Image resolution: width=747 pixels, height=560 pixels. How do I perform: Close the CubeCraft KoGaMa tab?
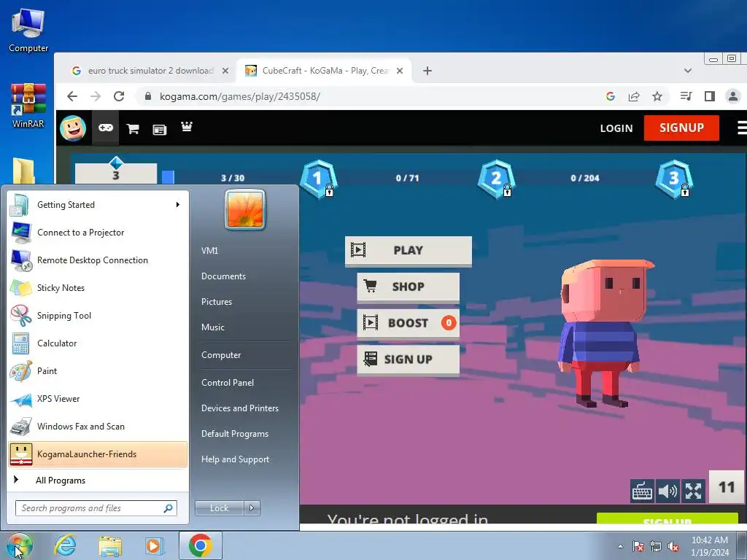400,71
